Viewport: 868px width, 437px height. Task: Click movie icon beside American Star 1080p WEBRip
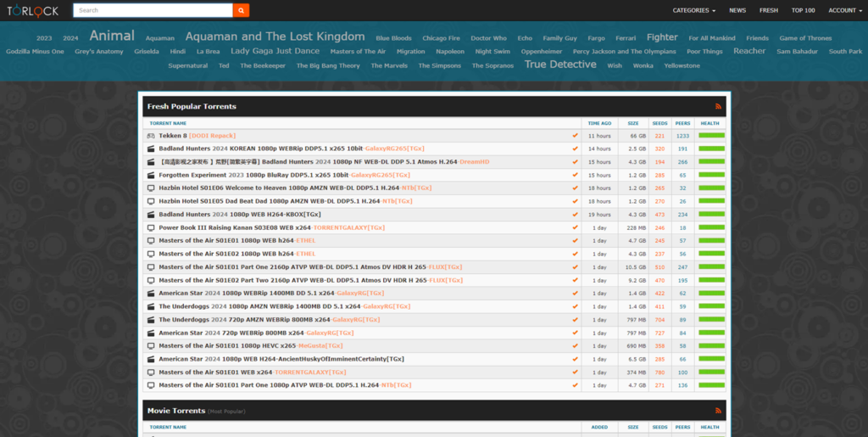[151, 293]
